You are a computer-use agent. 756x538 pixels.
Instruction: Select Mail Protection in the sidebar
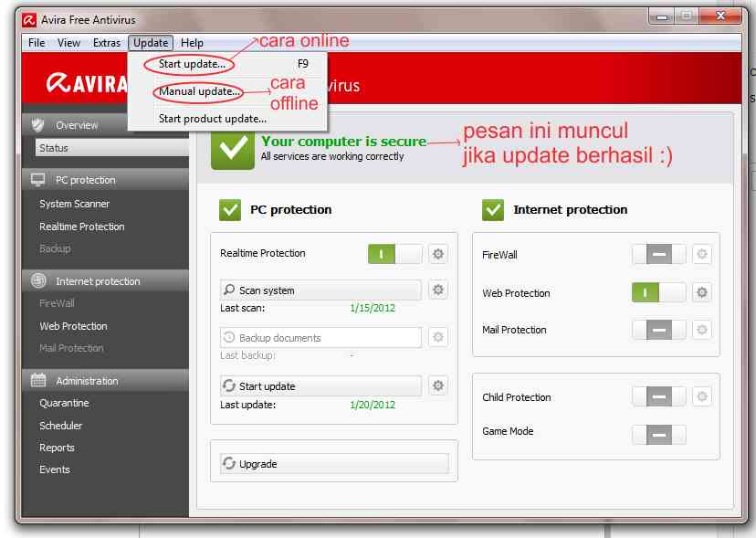[71, 348]
